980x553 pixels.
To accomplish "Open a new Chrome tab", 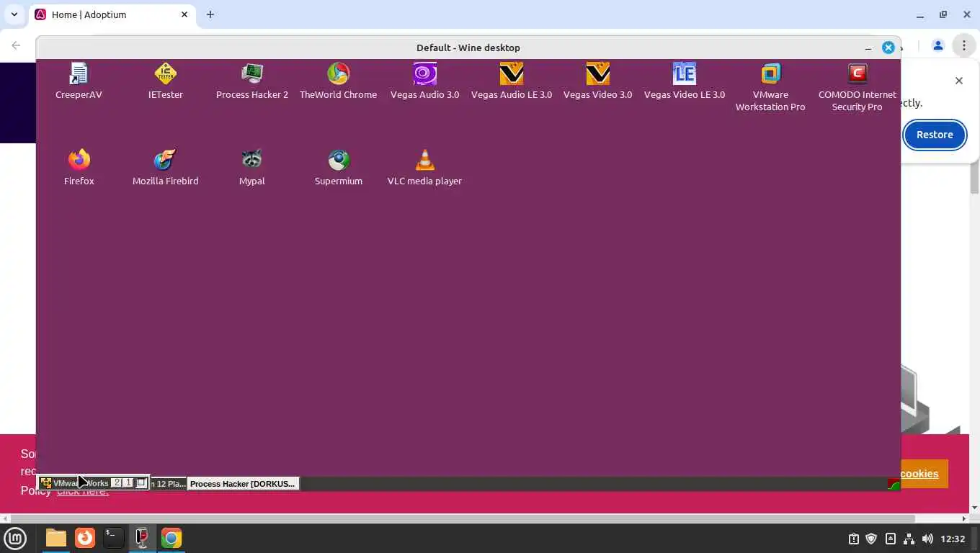I will coord(210,14).
